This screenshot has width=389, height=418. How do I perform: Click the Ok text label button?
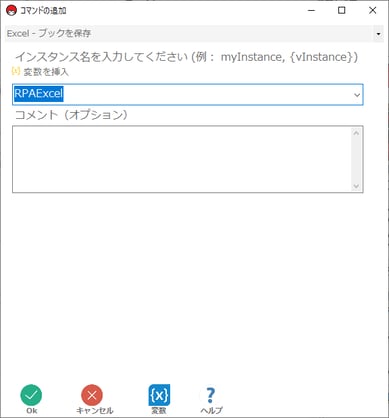(x=32, y=410)
